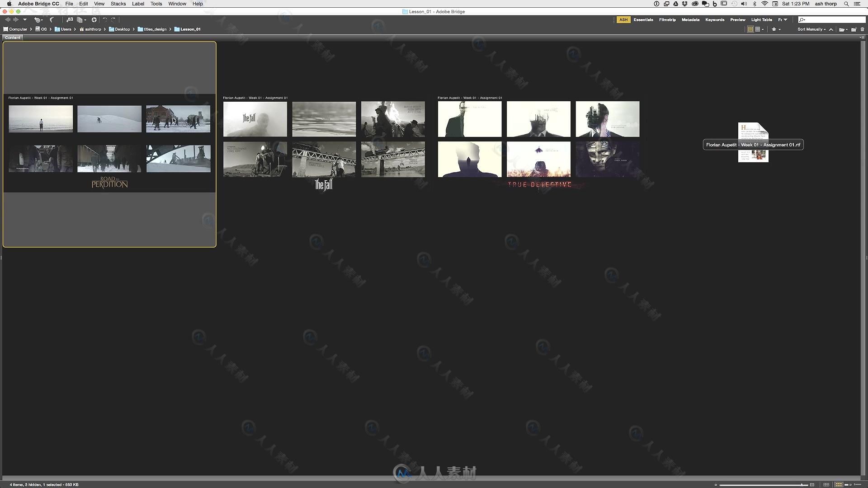Navigate to ashthorp home in the path bar

(x=90, y=29)
